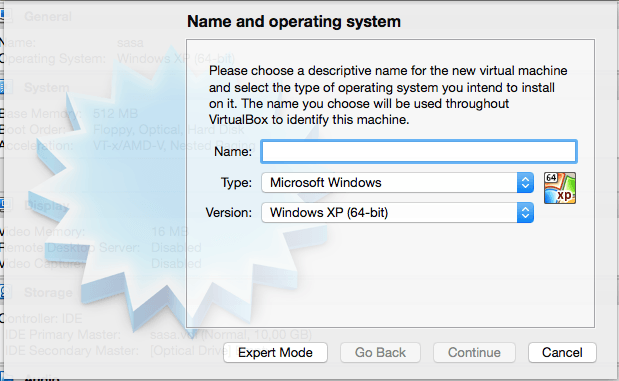The image size is (619, 381).
Task: Click the 'Controller: IDE' text in background
Action: 41,318
